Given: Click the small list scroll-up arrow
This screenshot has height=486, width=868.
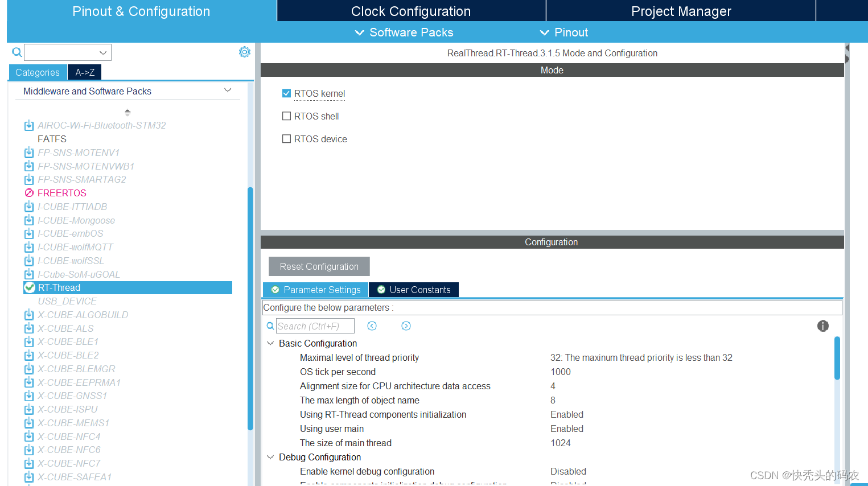Looking at the screenshot, I should point(127,112).
